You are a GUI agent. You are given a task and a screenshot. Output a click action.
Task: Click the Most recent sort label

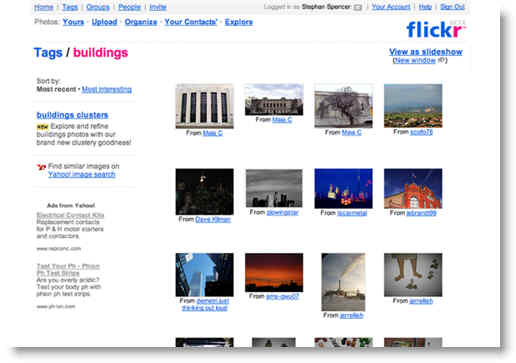click(56, 89)
